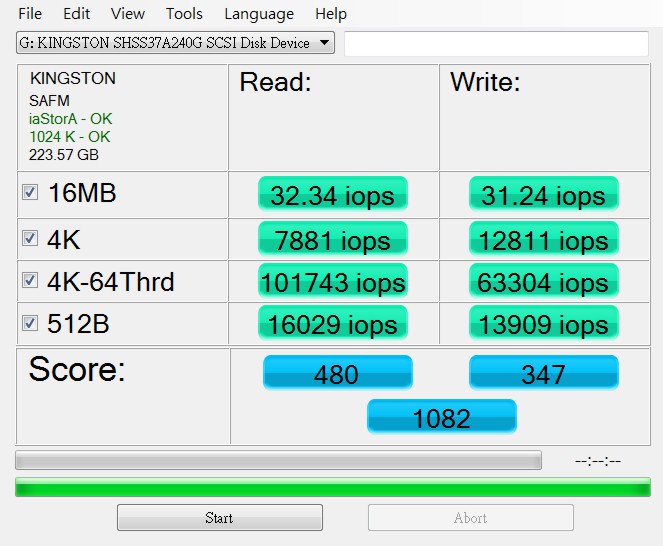Open the View menu
Screen dimensions: 663x546
pos(128,14)
